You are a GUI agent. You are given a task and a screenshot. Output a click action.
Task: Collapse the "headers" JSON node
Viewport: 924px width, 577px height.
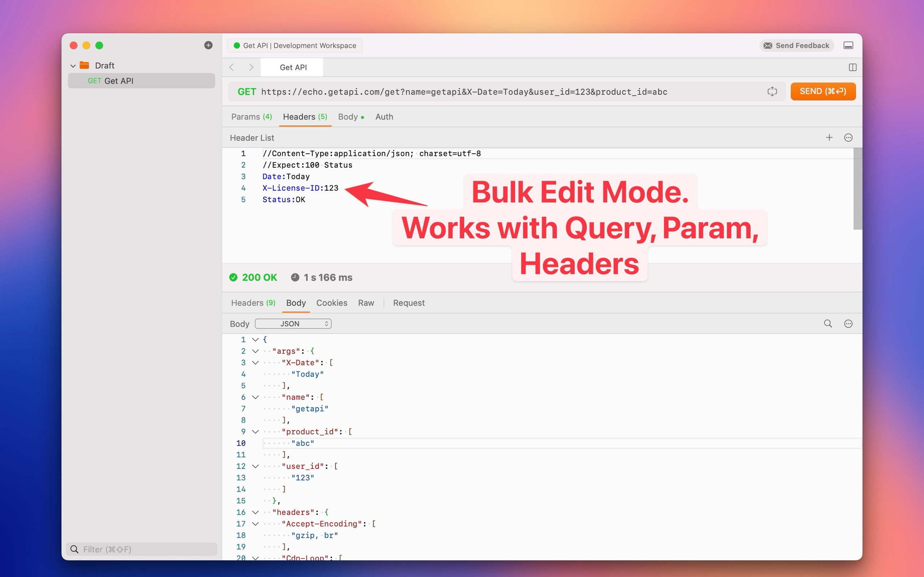point(256,512)
